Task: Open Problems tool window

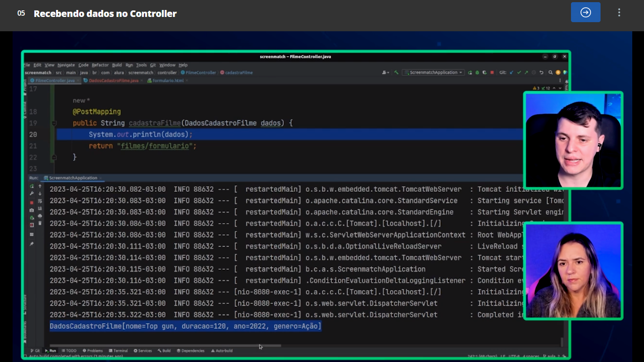Action: (x=93, y=351)
